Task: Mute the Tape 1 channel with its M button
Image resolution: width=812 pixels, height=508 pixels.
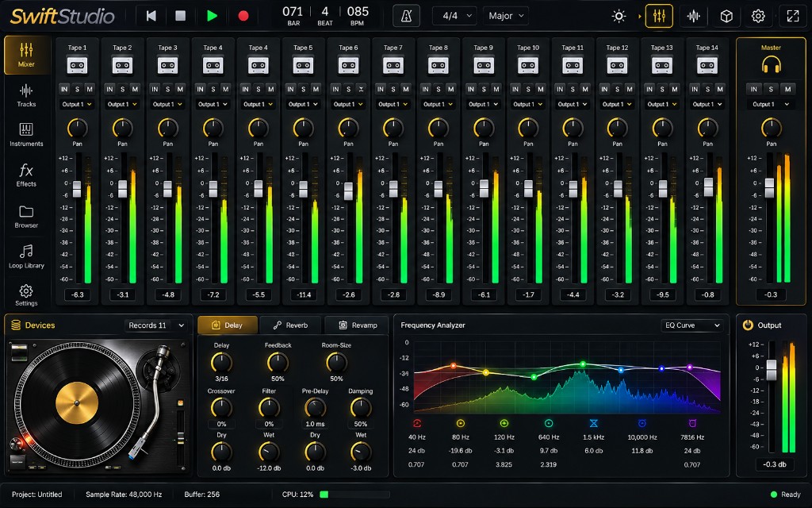Action: [x=90, y=89]
